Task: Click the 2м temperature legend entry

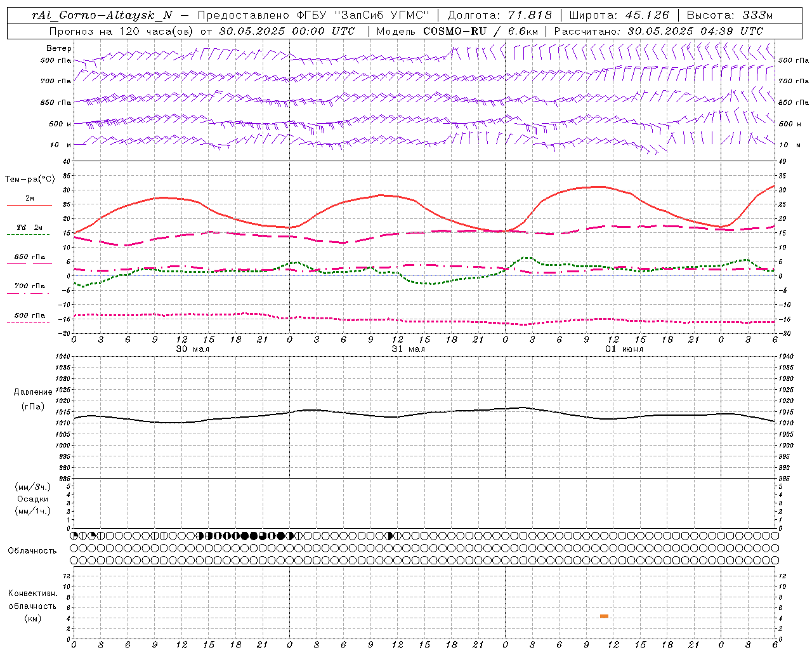Action: [x=29, y=199]
